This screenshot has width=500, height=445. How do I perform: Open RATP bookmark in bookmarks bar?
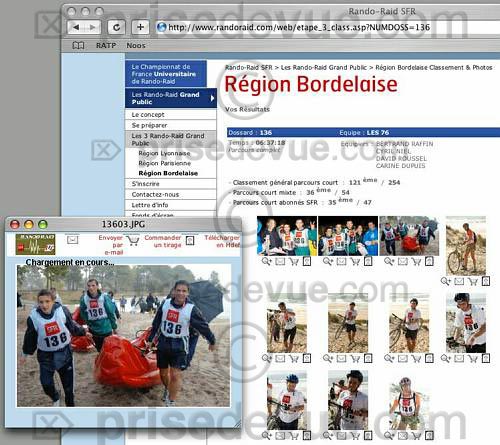pyautogui.click(x=106, y=45)
